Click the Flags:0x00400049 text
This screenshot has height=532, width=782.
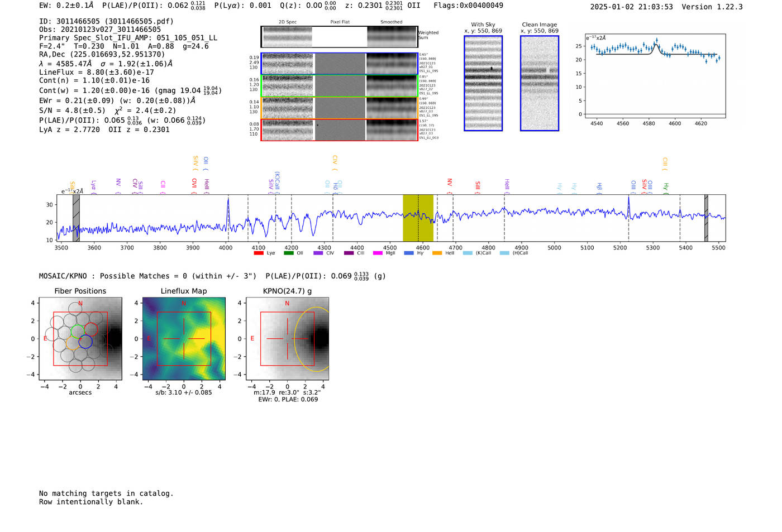[468, 6]
